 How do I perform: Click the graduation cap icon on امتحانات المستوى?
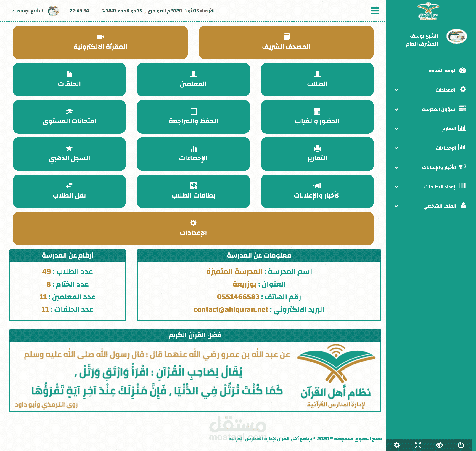click(x=69, y=111)
